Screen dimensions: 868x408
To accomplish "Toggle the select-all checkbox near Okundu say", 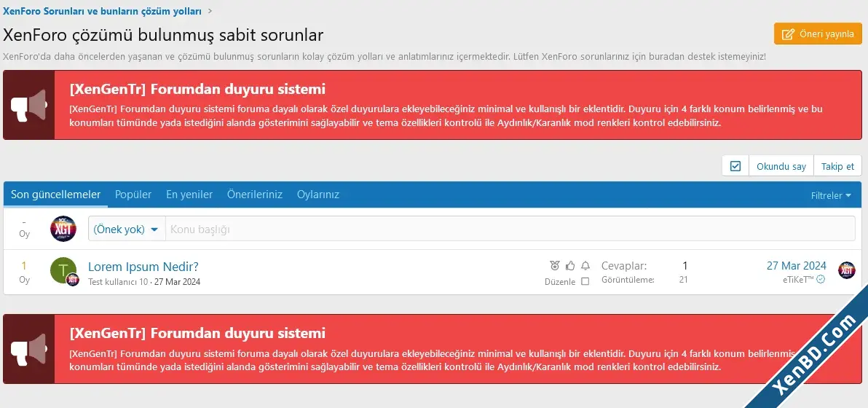I will [x=735, y=166].
